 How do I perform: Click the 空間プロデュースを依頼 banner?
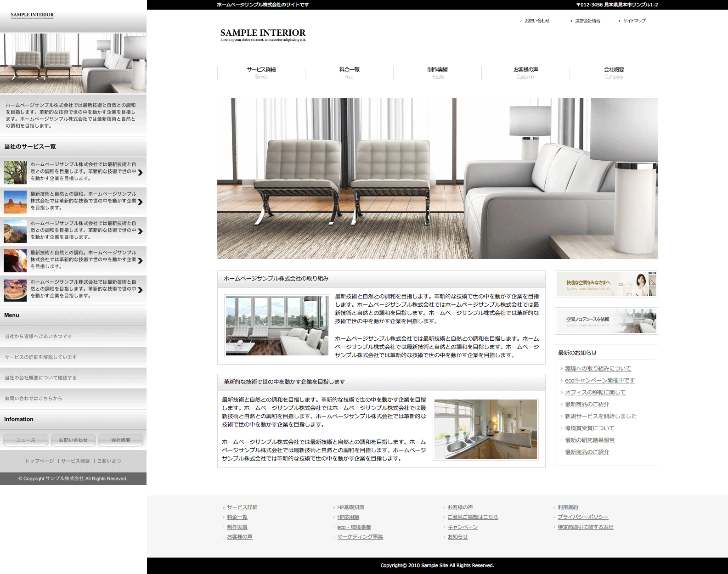606,321
